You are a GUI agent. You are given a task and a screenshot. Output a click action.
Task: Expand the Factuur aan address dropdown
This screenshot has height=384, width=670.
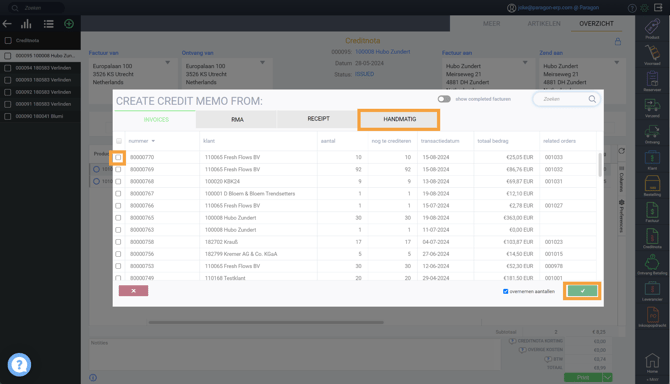click(525, 63)
